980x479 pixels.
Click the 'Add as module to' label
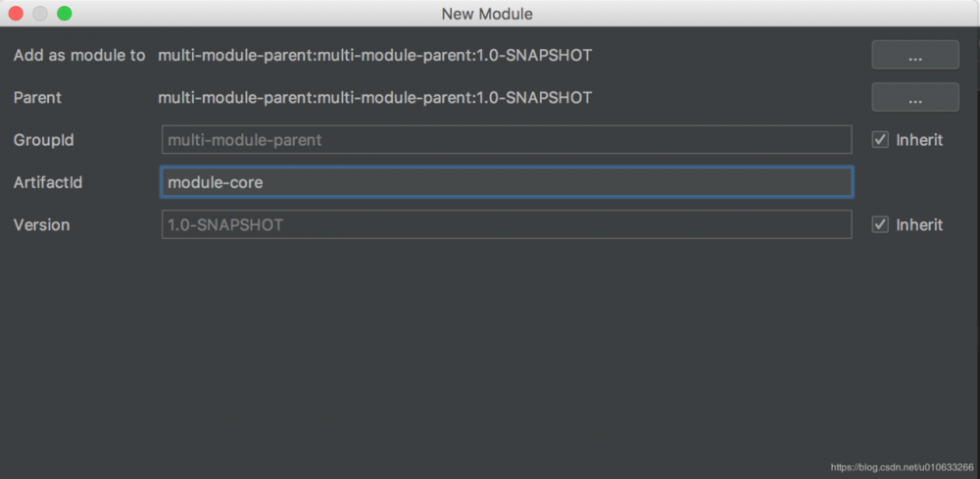(79, 56)
